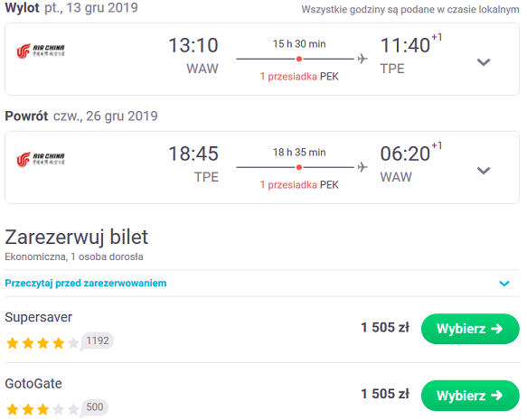The width and height of the screenshot is (527, 420).
Task: Click the Air China logo on return flight
Action: pyautogui.click(x=41, y=160)
